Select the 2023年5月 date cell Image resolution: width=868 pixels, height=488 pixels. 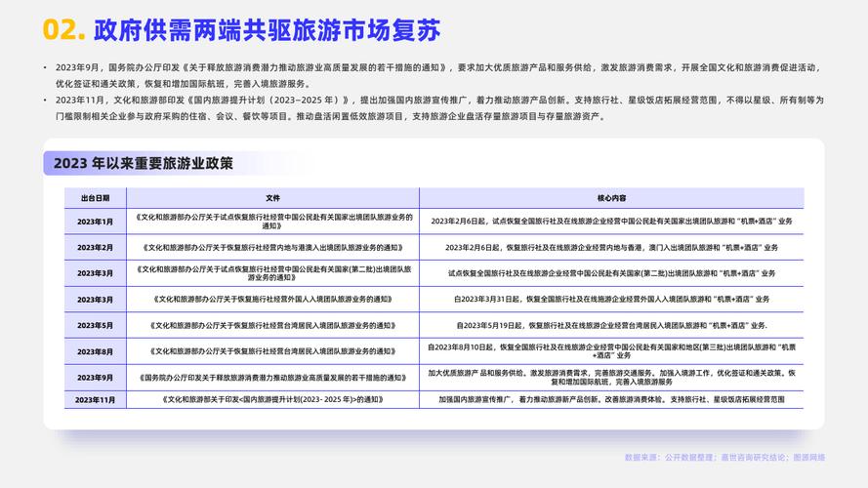[x=96, y=325]
